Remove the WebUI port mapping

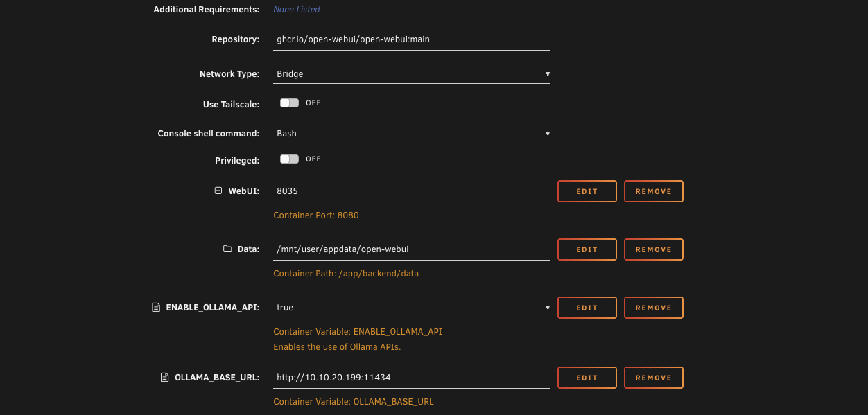coord(653,191)
